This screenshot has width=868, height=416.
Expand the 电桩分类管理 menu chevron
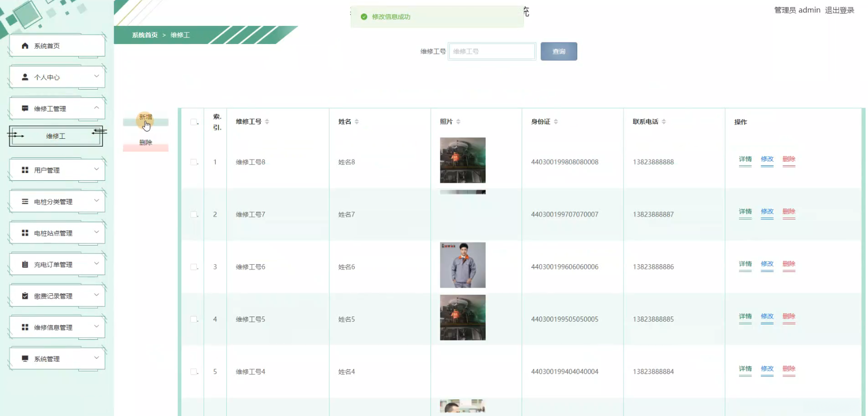tap(96, 200)
